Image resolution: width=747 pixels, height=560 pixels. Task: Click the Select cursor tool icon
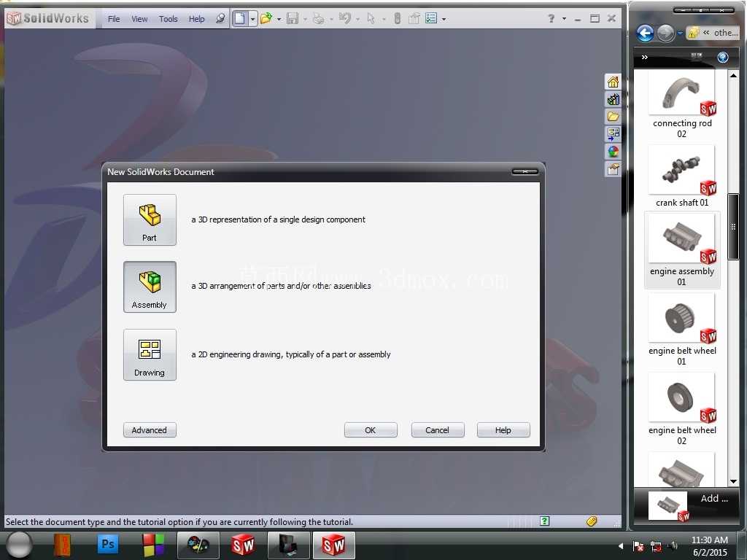coord(371,18)
